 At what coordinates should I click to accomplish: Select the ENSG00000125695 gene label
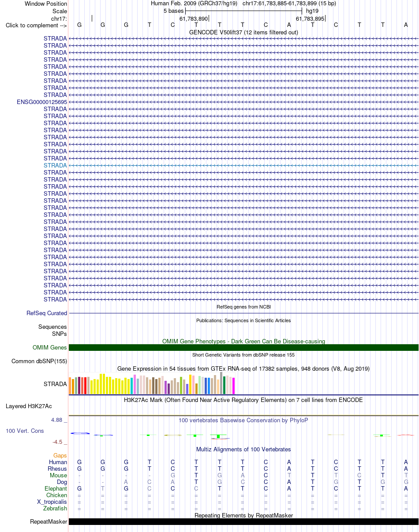[x=42, y=102]
